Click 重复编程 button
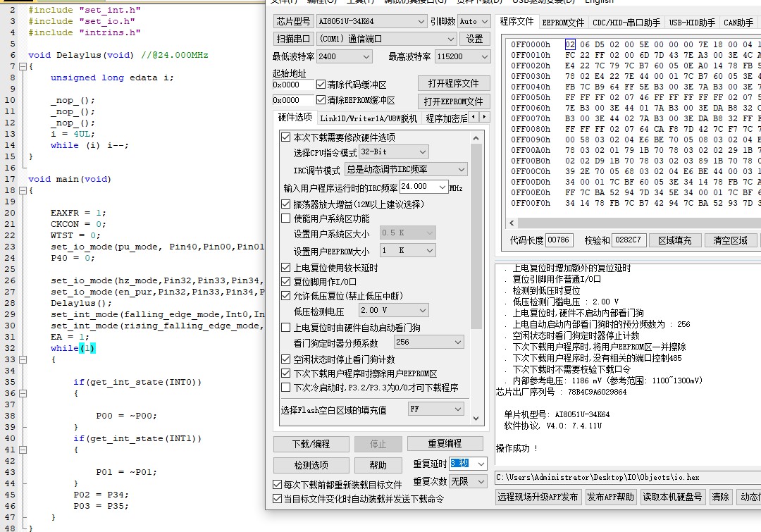 pyautogui.click(x=445, y=443)
